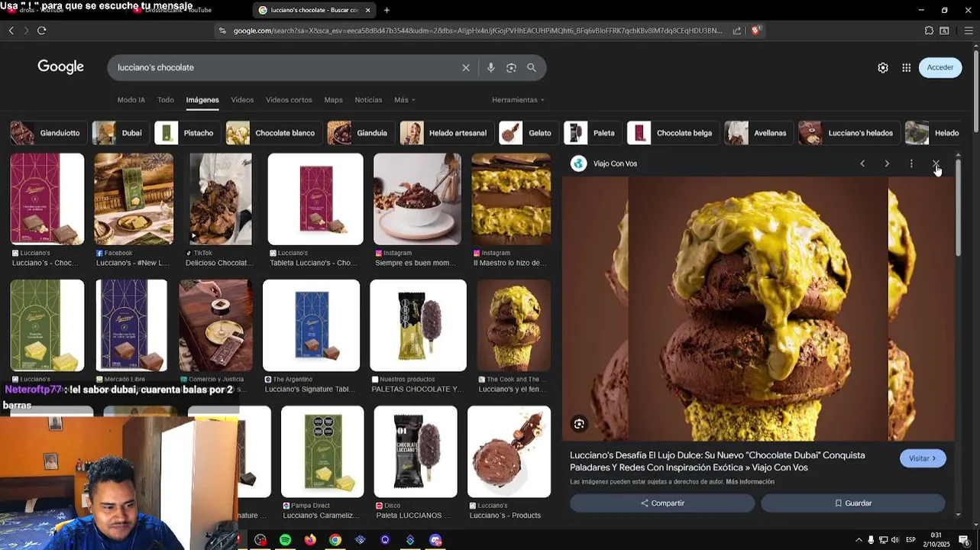Click the Visitar button
Viewport: 980px width, 550px height.
(923, 458)
